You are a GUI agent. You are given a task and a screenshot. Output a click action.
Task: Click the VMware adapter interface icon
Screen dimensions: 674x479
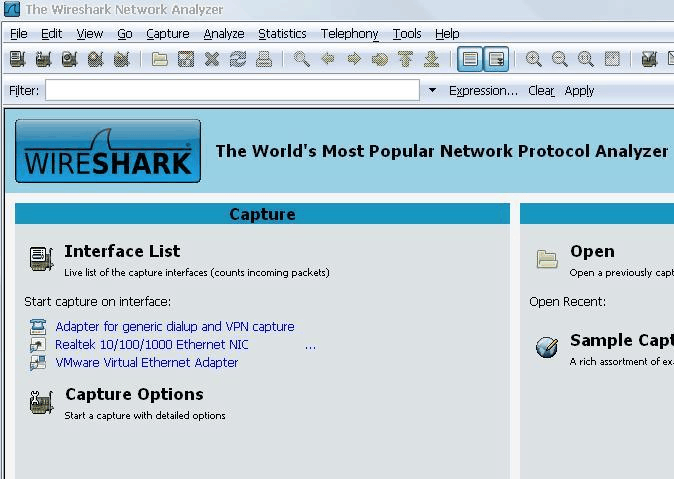[38, 362]
